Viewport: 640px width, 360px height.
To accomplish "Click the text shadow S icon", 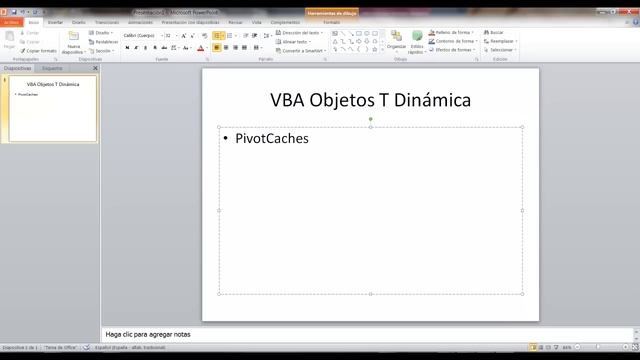I will point(155,48).
